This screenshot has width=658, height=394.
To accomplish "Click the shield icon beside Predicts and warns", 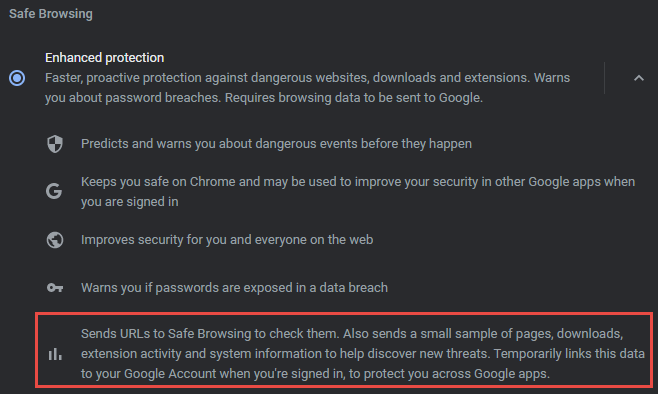I will [55, 144].
